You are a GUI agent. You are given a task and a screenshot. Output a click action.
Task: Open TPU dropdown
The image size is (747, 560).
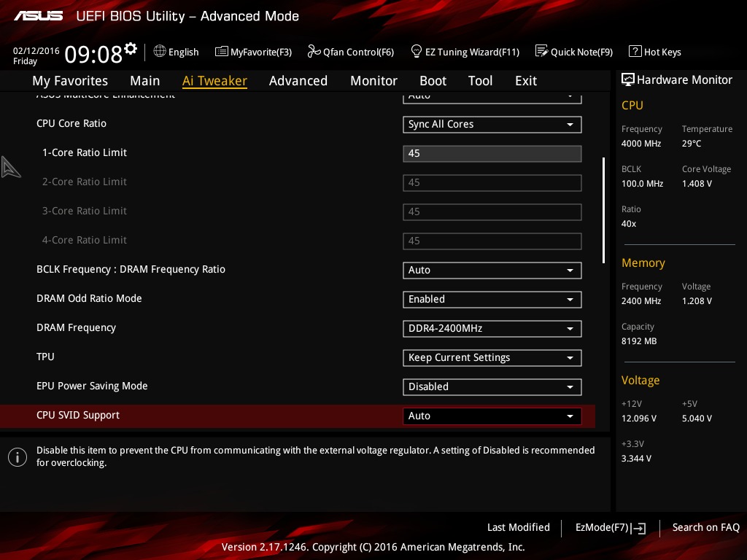492,357
